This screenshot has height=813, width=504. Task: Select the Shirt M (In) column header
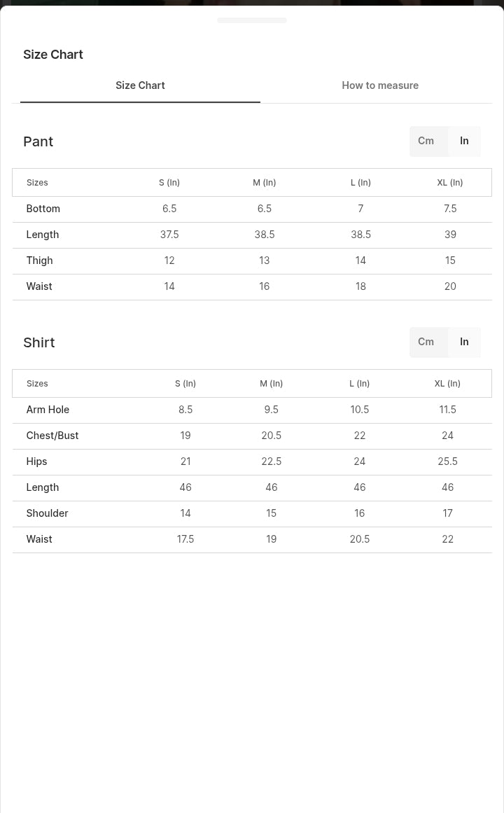pyautogui.click(x=271, y=384)
